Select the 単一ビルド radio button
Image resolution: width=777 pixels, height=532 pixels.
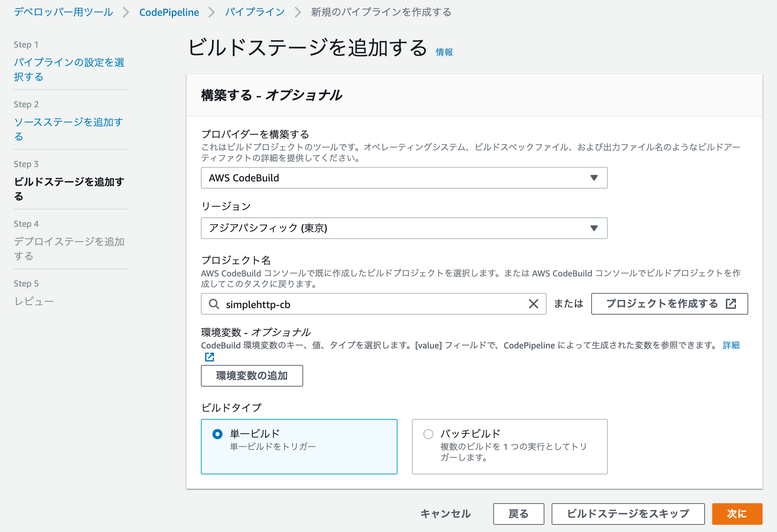click(x=217, y=434)
